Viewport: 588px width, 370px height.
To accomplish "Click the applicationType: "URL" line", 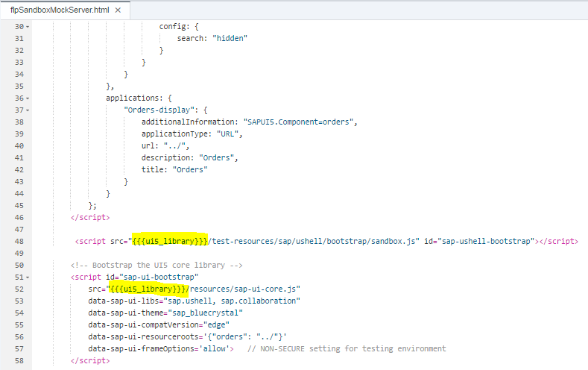I will point(192,134).
